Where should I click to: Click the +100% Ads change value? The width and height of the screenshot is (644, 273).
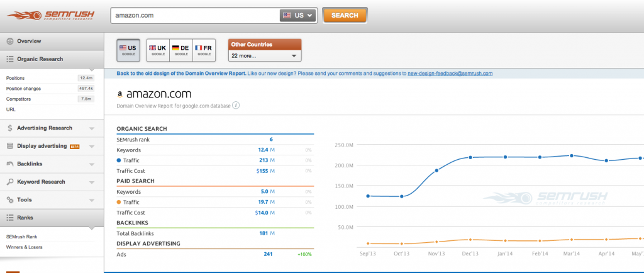tap(305, 255)
